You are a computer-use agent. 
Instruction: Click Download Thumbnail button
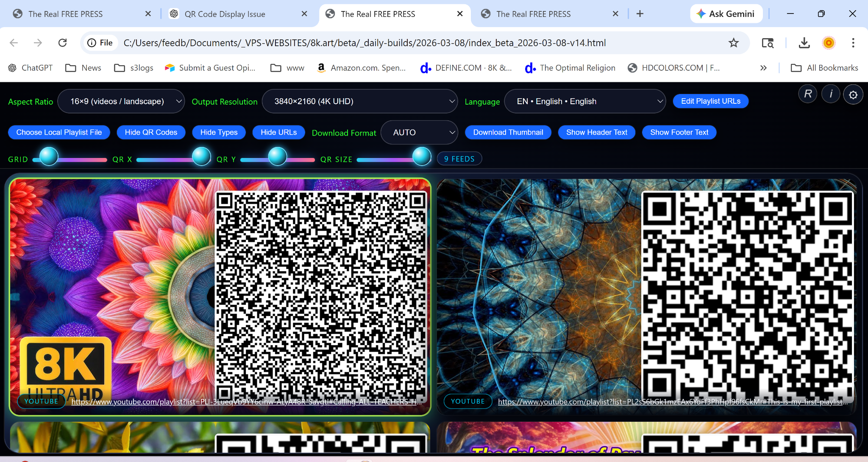pyautogui.click(x=508, y=132)
